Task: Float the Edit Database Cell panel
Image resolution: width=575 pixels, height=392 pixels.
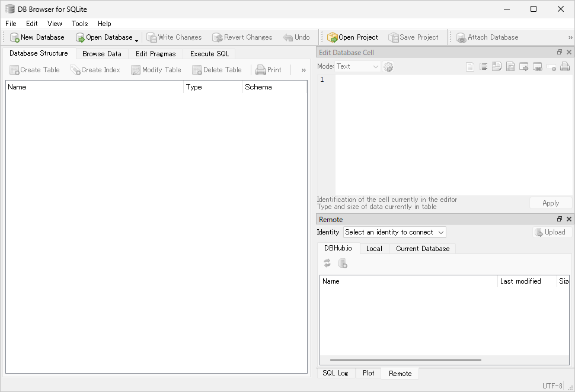Action: [559, 53]
